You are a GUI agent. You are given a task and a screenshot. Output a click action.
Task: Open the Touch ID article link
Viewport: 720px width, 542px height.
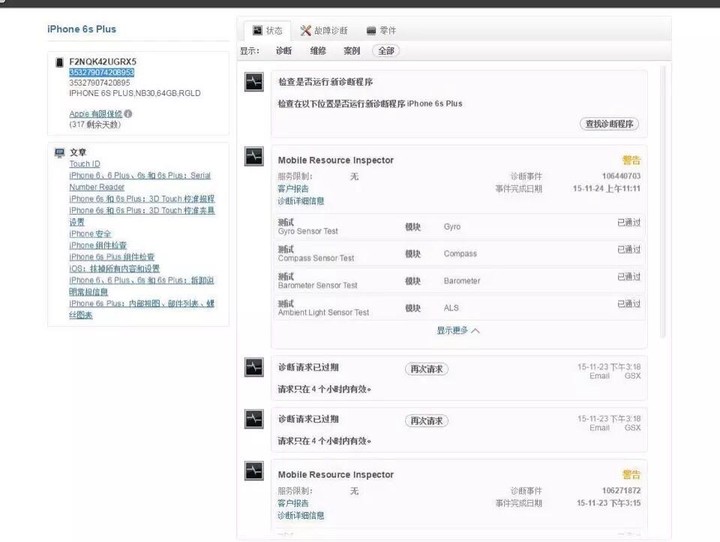pyautogui.click(x=84, y=164)
